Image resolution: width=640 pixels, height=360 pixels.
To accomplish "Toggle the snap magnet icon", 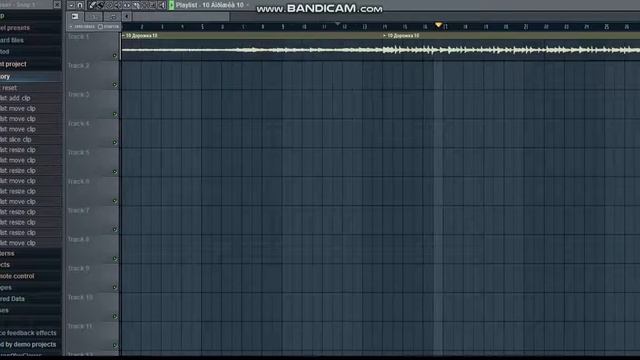I will [x=80, y=5].
